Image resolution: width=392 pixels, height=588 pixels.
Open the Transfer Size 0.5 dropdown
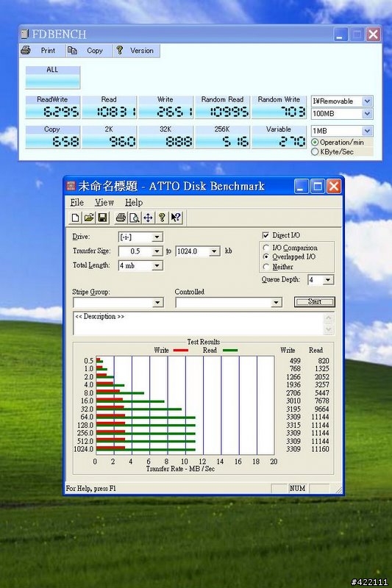click(157, 251)
